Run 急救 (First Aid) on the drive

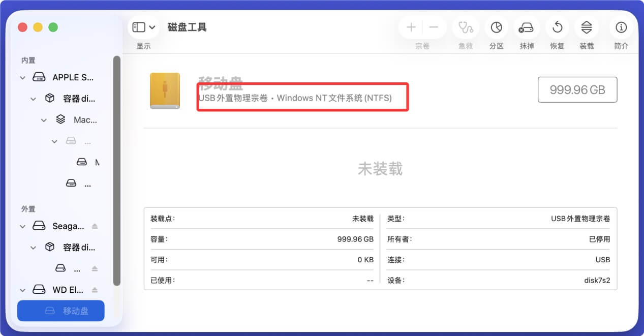point(465,27)
